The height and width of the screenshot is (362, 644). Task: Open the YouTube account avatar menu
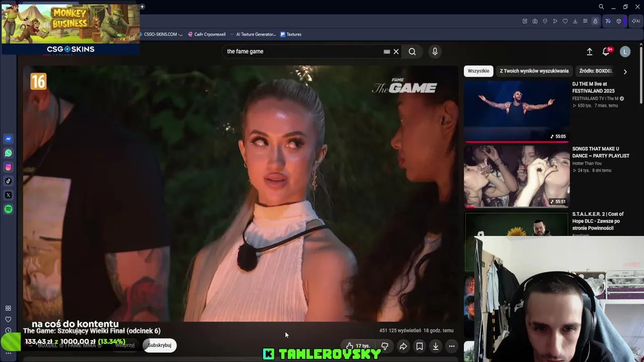(x=625, y=51)
